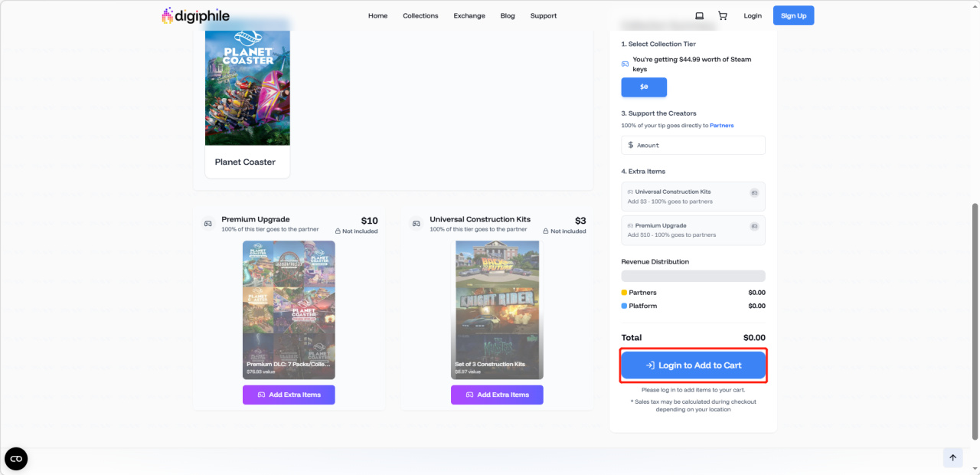The height and width of the screenshot is (475, 980).
Task: Click the $10 price on Premium Upgrade
Action: (369, 221)
